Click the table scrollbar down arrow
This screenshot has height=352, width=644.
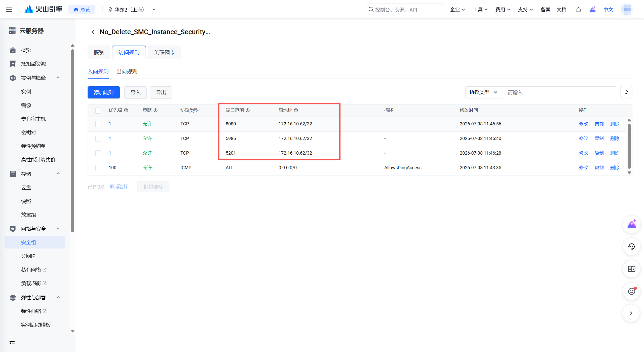point(629,173)
